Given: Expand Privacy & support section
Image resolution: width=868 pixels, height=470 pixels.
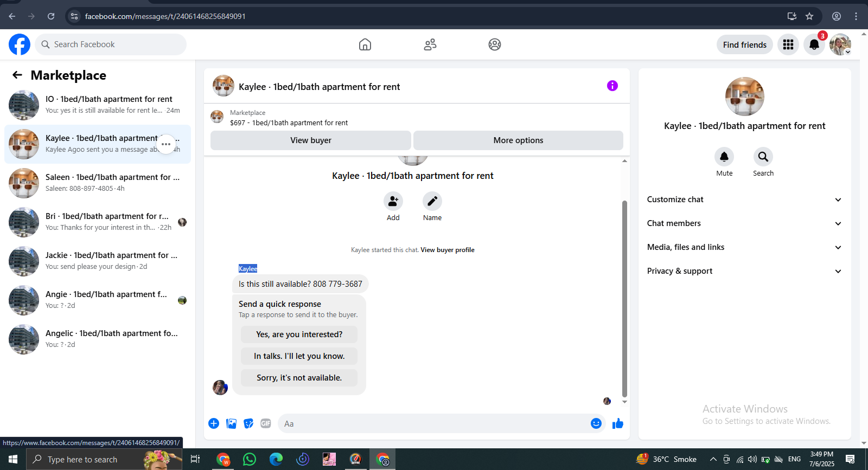Looking at the screenshot, I should (x=745, y=271).
